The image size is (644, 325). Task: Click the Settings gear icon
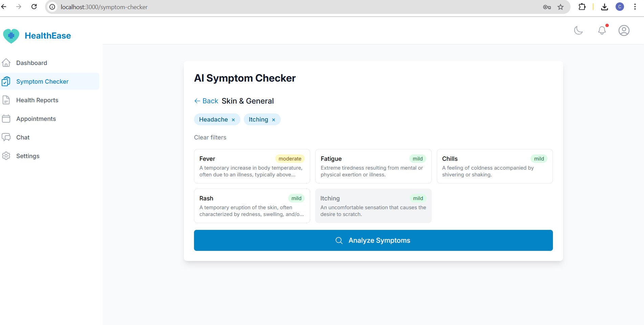click(7, 156)
